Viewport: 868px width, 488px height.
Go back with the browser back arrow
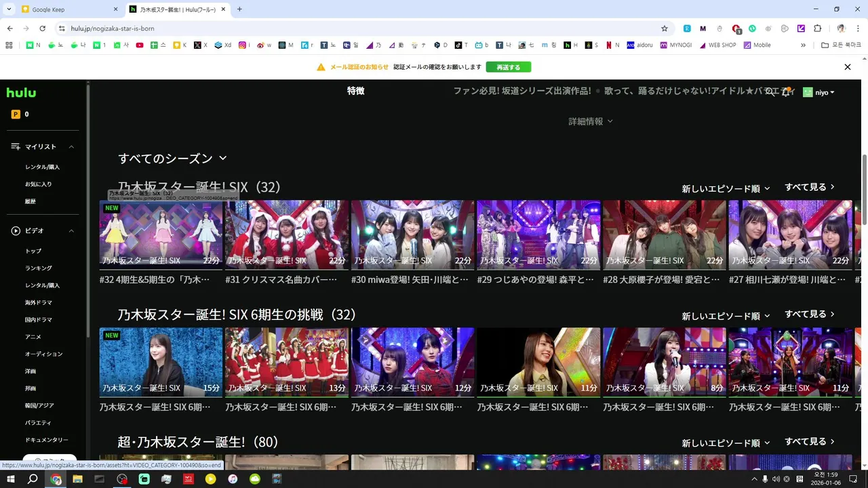click(x=10, y=28)
